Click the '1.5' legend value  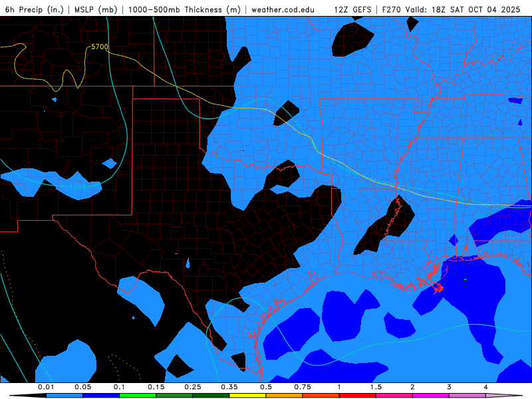point(376,387)
